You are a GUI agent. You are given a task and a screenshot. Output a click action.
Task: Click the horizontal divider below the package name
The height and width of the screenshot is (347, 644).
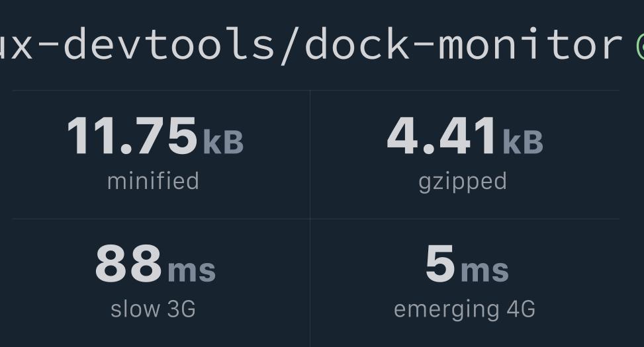(316, 91)
